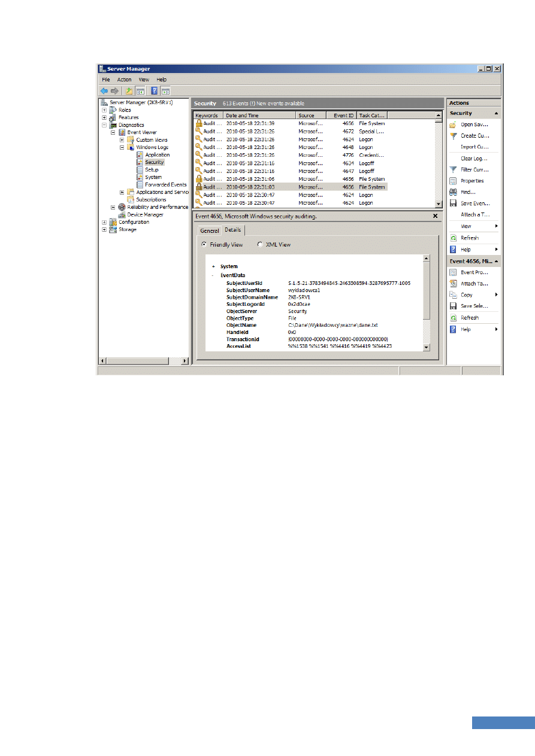535x756 pixels.
Task: Collapse the EventData node
Action: pyautogui.click(x=213, y=275)
